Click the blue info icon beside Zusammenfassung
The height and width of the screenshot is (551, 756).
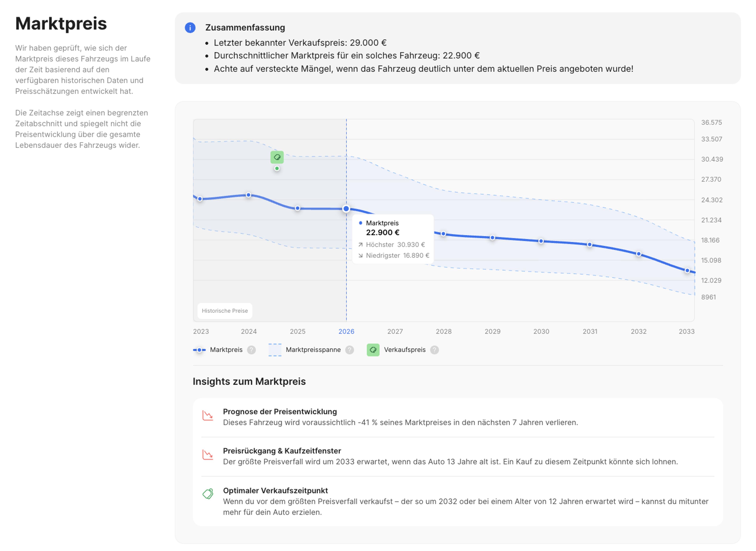[190, 28]
